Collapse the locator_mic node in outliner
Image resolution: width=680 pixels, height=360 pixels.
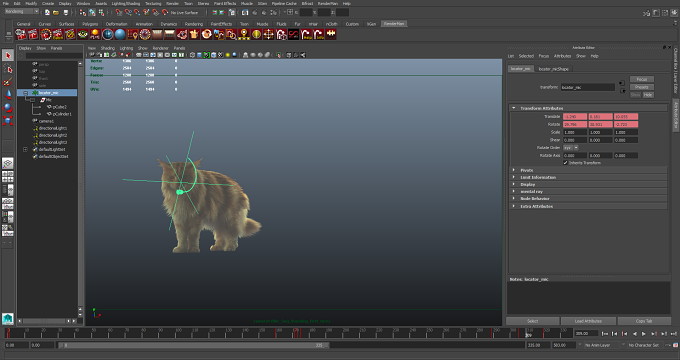pos(26,93)
